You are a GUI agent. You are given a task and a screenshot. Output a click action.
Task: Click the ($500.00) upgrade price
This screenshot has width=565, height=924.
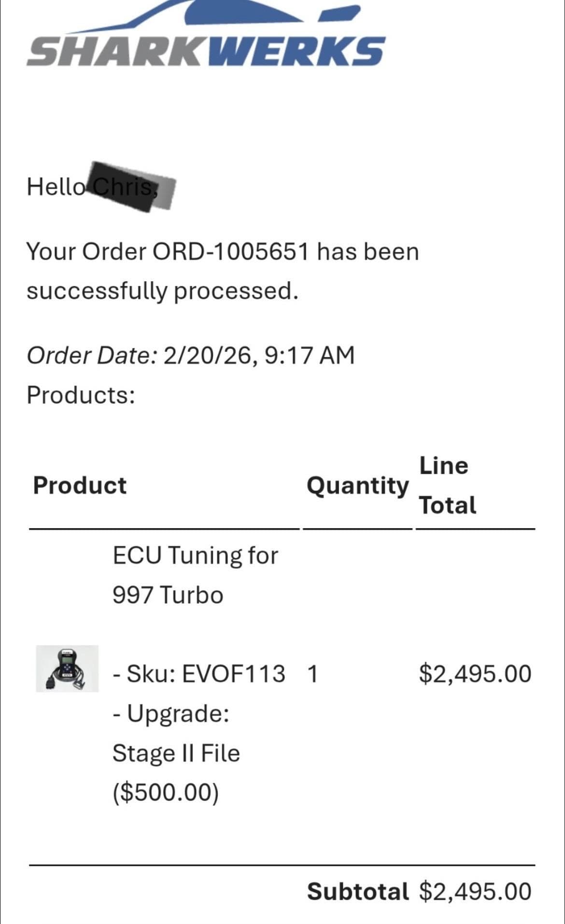tap(165, 792)
